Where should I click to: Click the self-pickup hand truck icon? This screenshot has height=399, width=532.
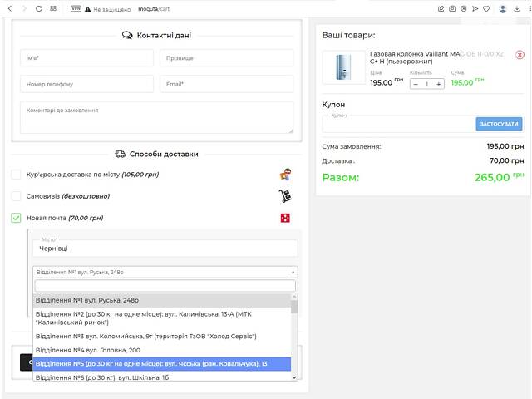285,196
